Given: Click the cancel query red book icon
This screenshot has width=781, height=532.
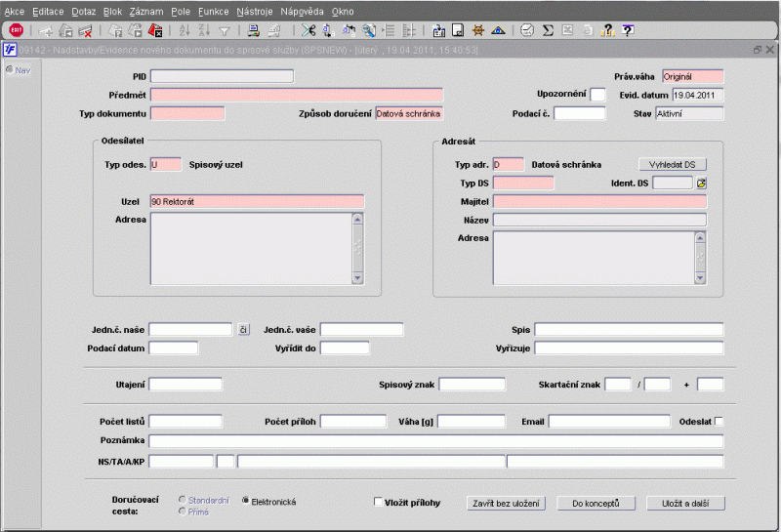Looking at the screenshot, I should (x=155, y=31).
